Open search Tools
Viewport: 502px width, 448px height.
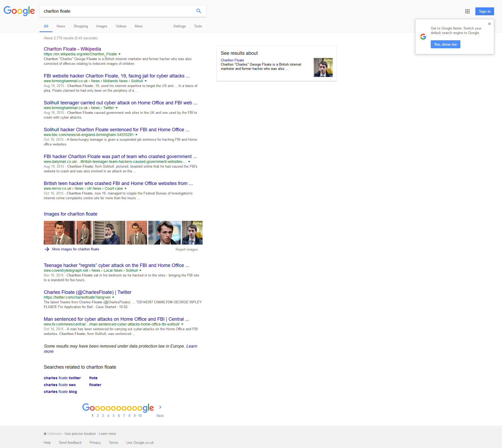[x=198, y=26]
